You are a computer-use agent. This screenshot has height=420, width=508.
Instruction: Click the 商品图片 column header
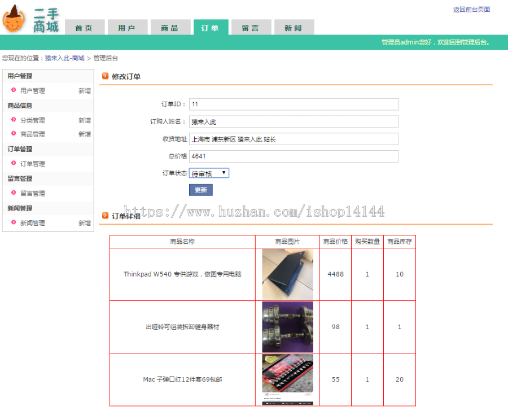click(x=288, y=242)
